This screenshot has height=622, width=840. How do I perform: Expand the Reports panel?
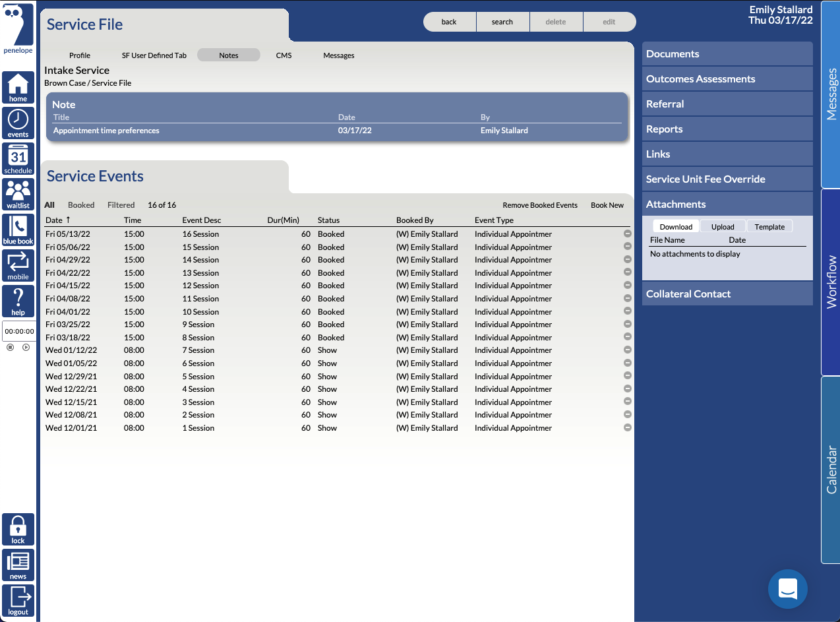pyautogui.click(x=727, y=129)
